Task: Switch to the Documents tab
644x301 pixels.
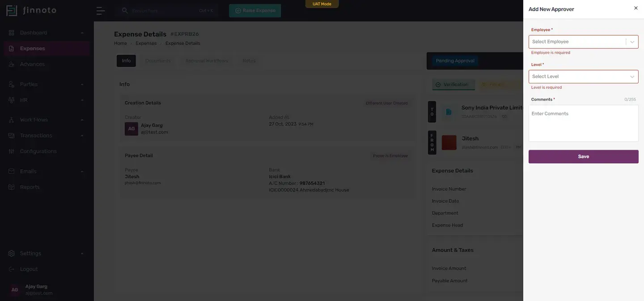Action: (158, 61)
